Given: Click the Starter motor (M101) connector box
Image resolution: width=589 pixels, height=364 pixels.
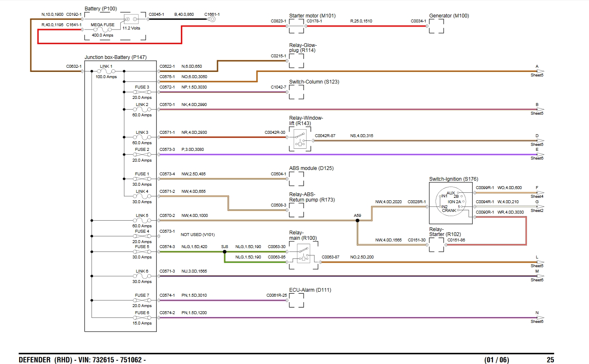Looking at the screenshot, I should [x=296, y=26].
